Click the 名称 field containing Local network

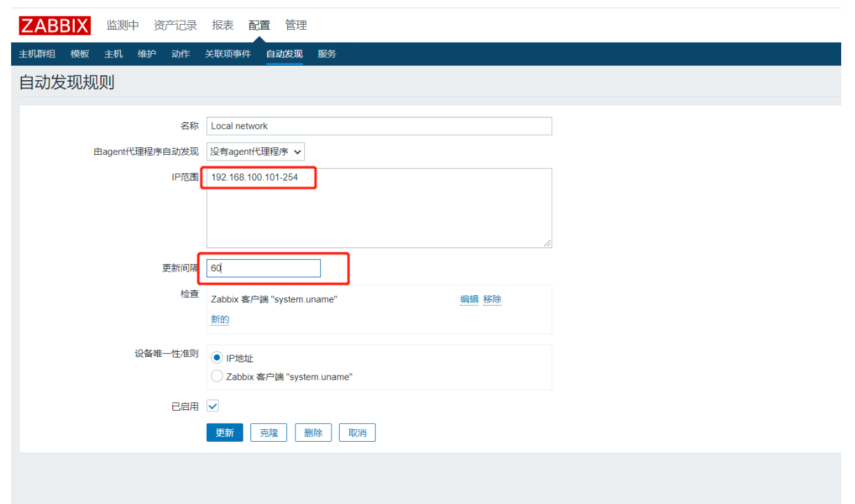379,126
